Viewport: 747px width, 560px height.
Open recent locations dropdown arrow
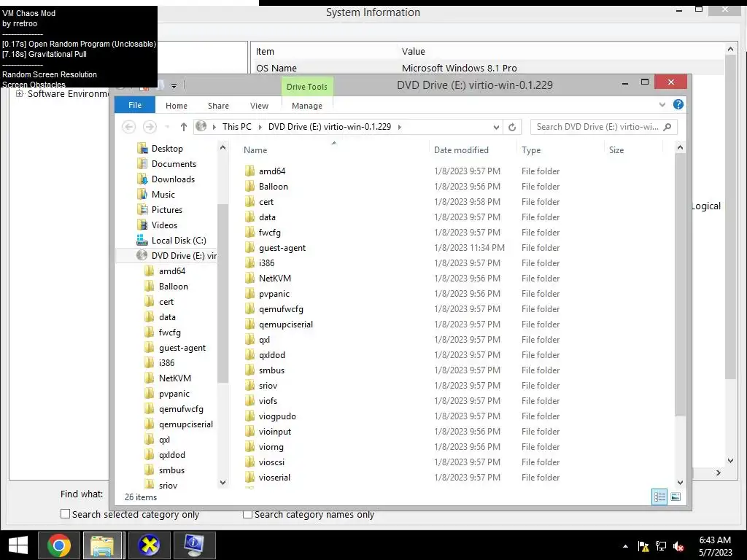167,127
